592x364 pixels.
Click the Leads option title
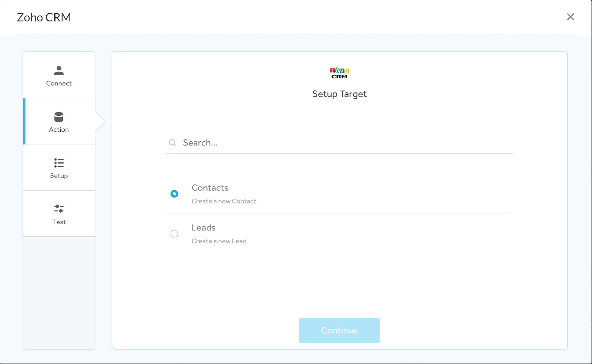[x=203, y=228]
